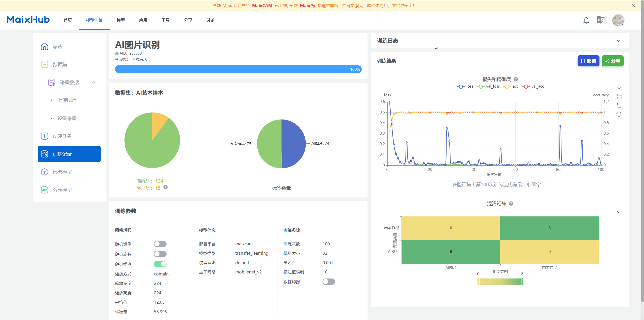Open 数据集 in the sidebar
Screen dimensions: 644x320
click(x=69, y=64)
